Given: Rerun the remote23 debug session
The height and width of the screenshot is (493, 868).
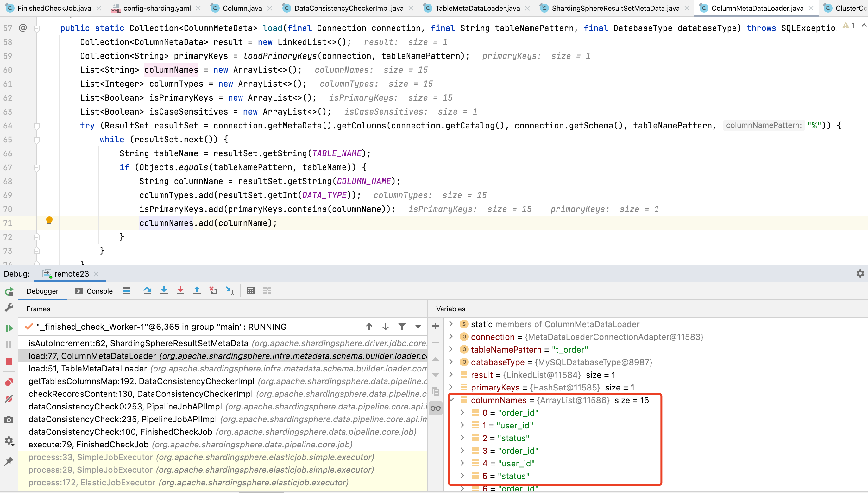Looking at the screenshot, I should point(9,291).
